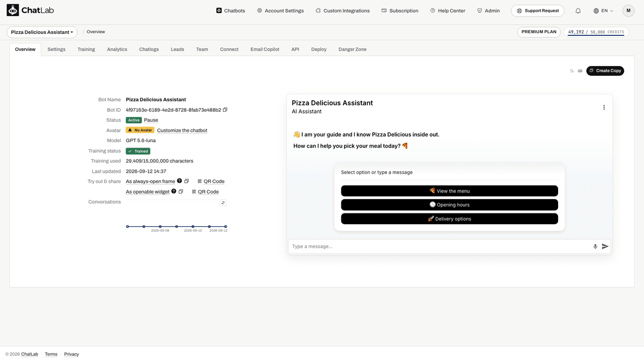Click the Support Request button

point(537,11)
